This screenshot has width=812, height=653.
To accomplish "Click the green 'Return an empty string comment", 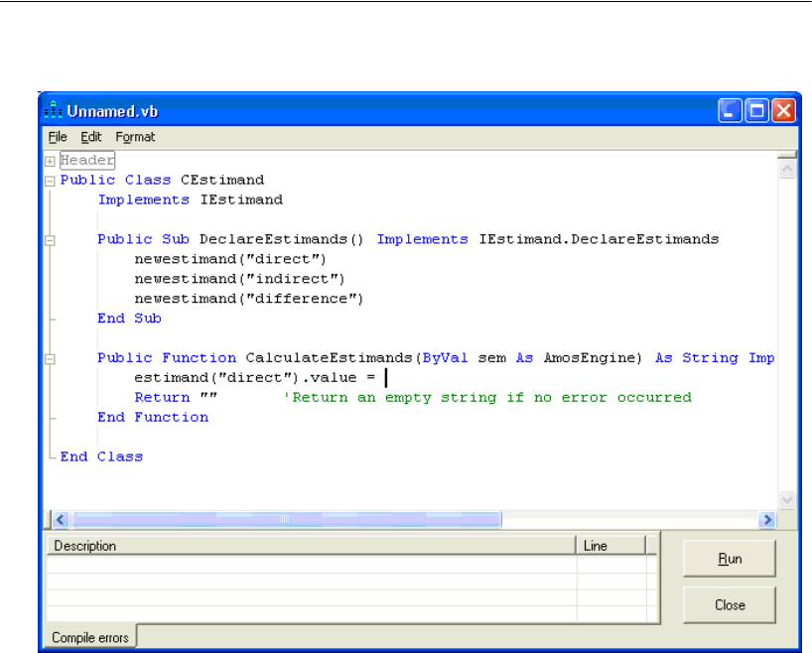I will coord(487,397).
